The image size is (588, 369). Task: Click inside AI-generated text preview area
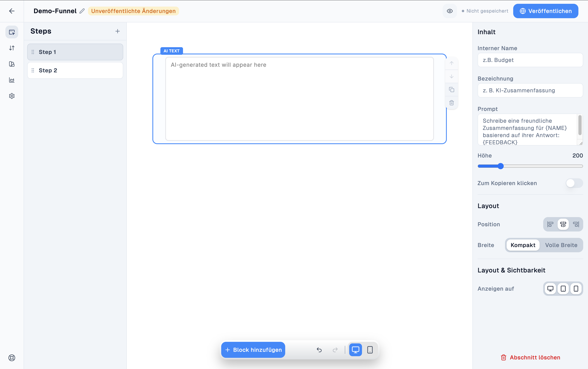(299, 99)
